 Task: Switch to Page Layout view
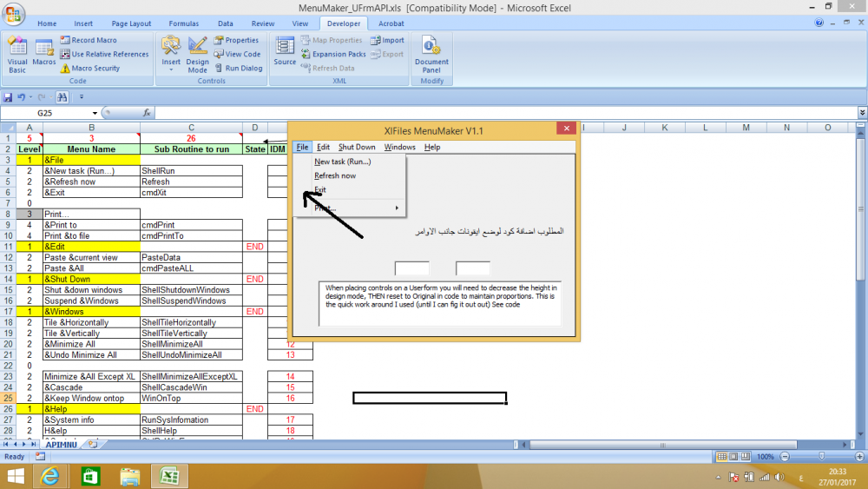[x=733, y=457]
